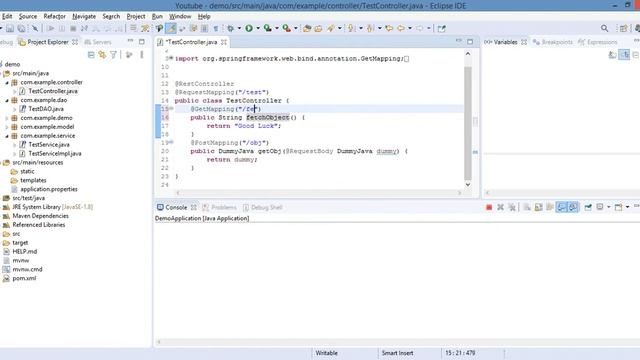Click the Pin Console icon

588,207
